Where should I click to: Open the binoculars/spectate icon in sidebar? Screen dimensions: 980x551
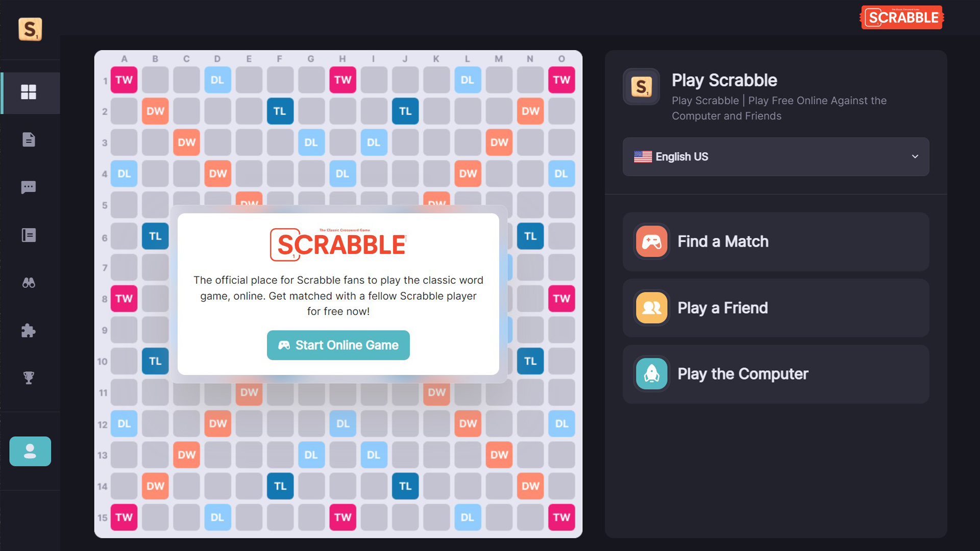[30, 283]
